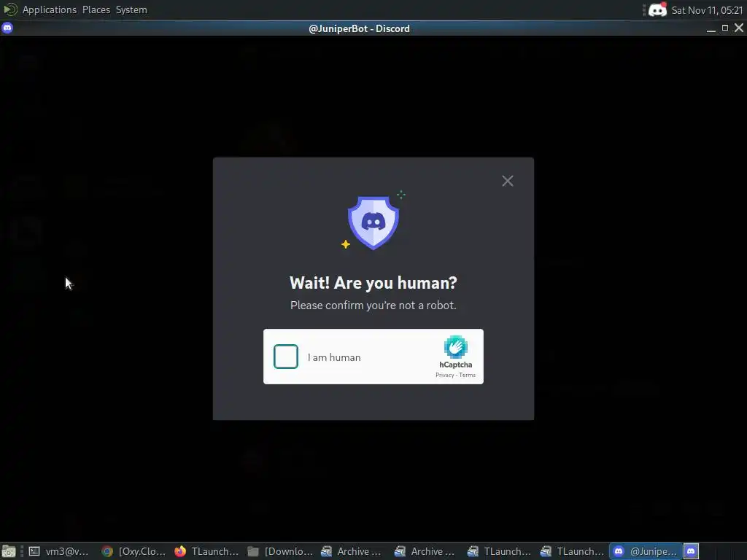
Task: Click the Discord tray icon with notification
Action: [657, 10]
